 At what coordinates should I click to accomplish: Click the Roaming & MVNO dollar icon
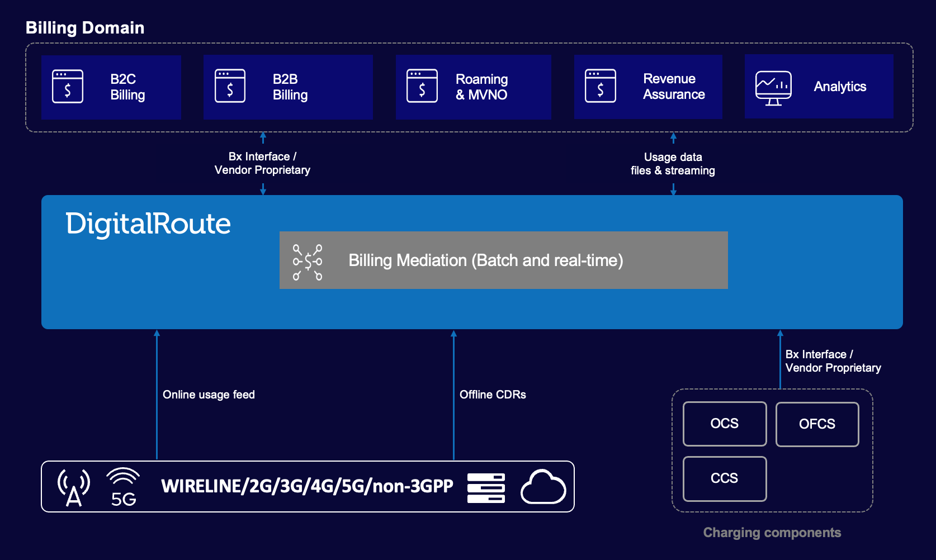(422, 87)
